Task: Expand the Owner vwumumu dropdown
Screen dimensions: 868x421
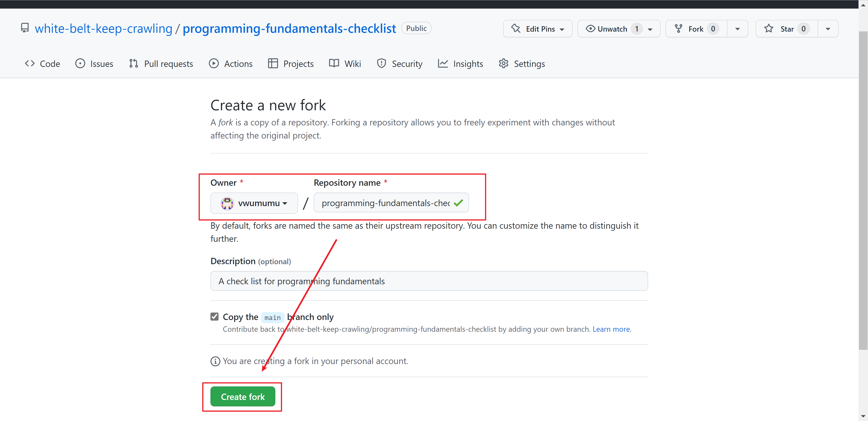Action: [254, 203]
